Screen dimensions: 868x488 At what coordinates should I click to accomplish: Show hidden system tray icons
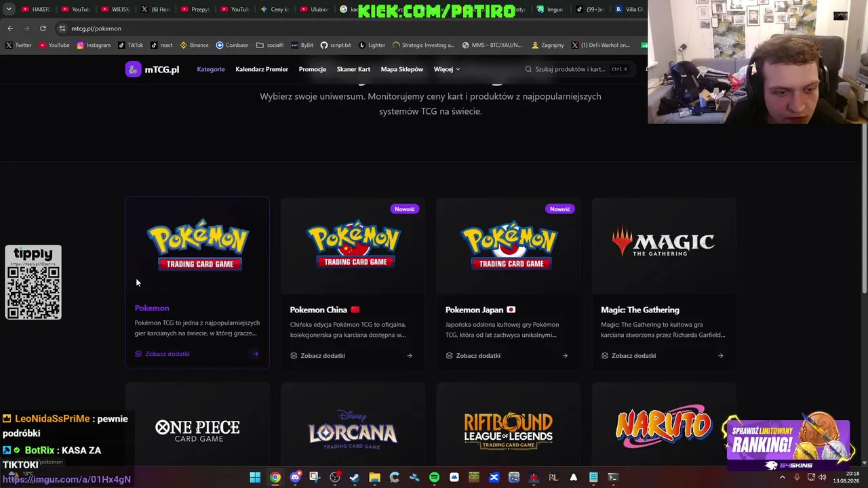[x=782, y=477]
